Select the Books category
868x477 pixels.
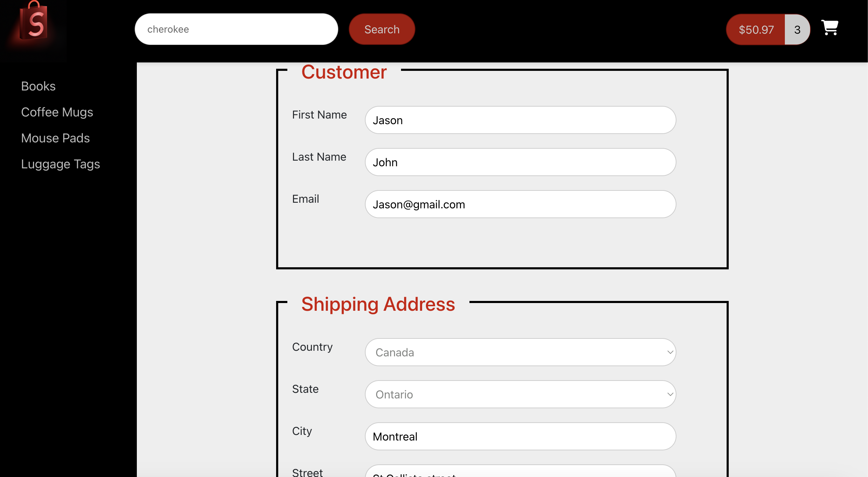tap(38, 86)
